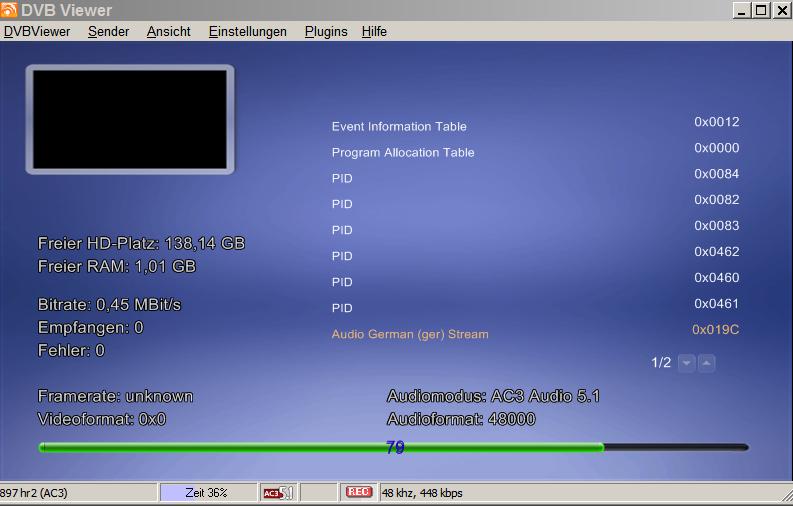Open the Hilfe menu
793x506 pixels.
click(x=374, y=31)
